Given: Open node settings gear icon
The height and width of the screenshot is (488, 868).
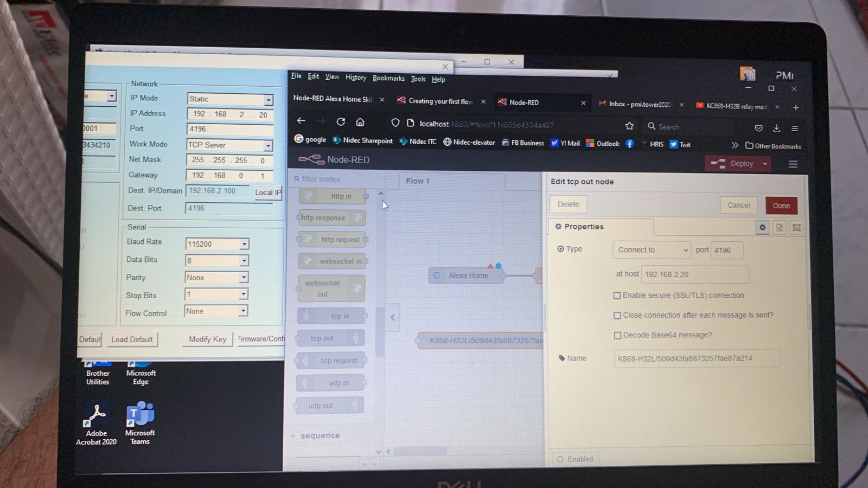Looking at the screenshot, I should [x=762, y=228].
